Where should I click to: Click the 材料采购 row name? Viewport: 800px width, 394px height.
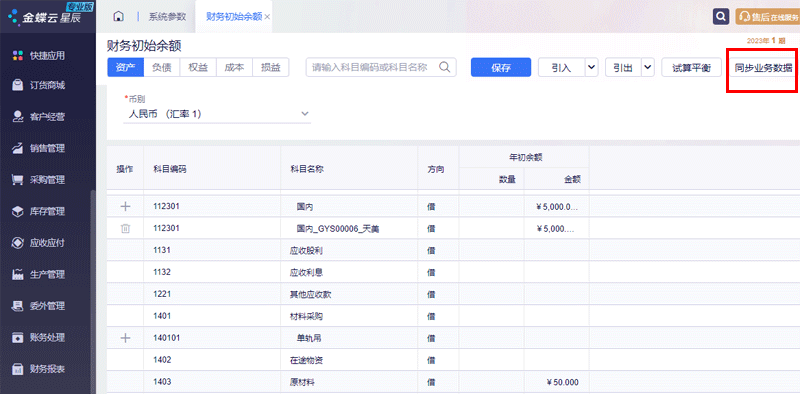(306, 316)
